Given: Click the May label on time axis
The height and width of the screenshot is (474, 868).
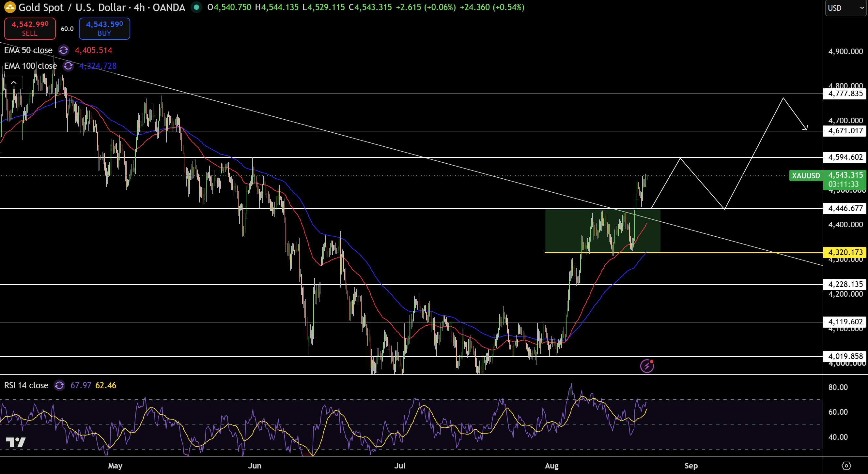Looking at the screenshot, I should click(115, 466).
